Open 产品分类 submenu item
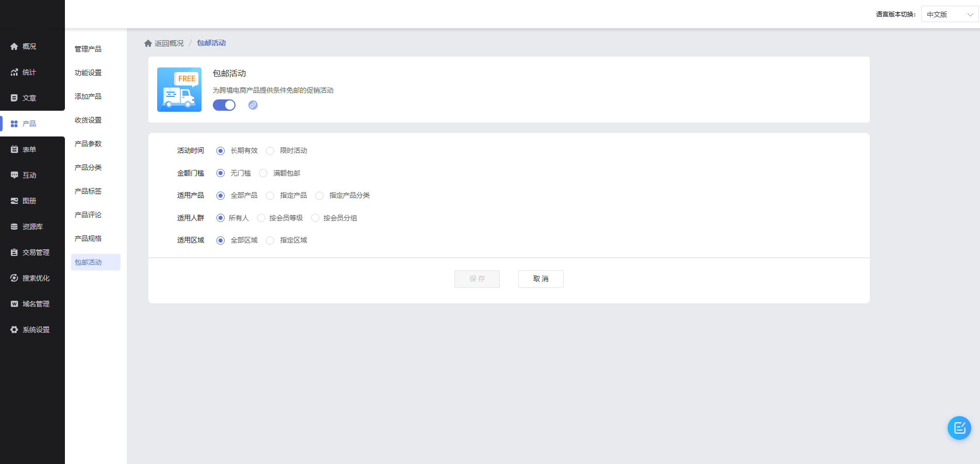The image size is (980, 464). click(x=88, y=167)
